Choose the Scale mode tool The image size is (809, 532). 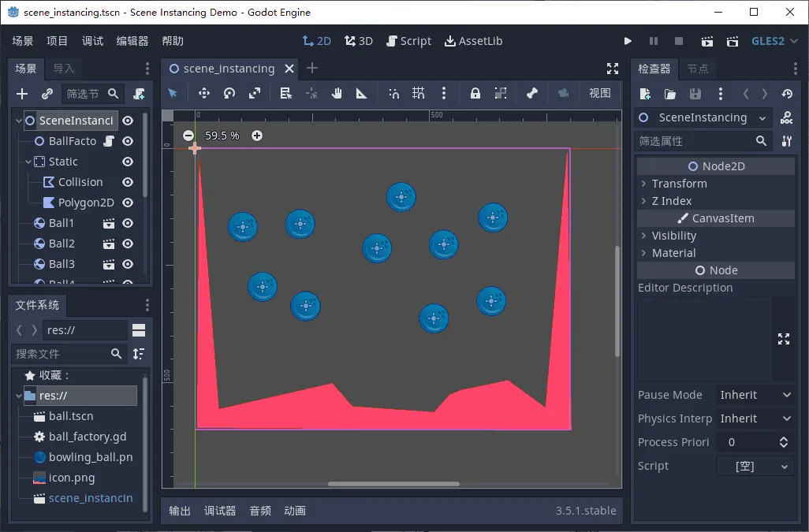(255, 93)
